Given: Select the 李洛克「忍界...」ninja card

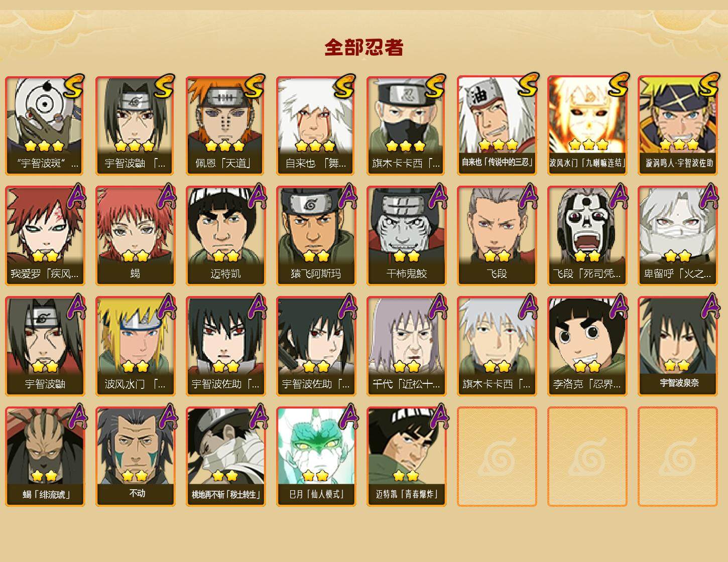Looking at the screenshot, I should click(x=587, y=346).
